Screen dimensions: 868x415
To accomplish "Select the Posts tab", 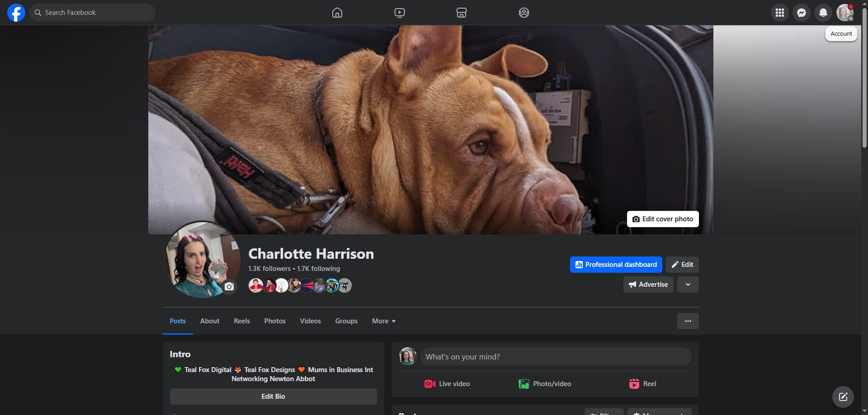I will coord(178,321).
